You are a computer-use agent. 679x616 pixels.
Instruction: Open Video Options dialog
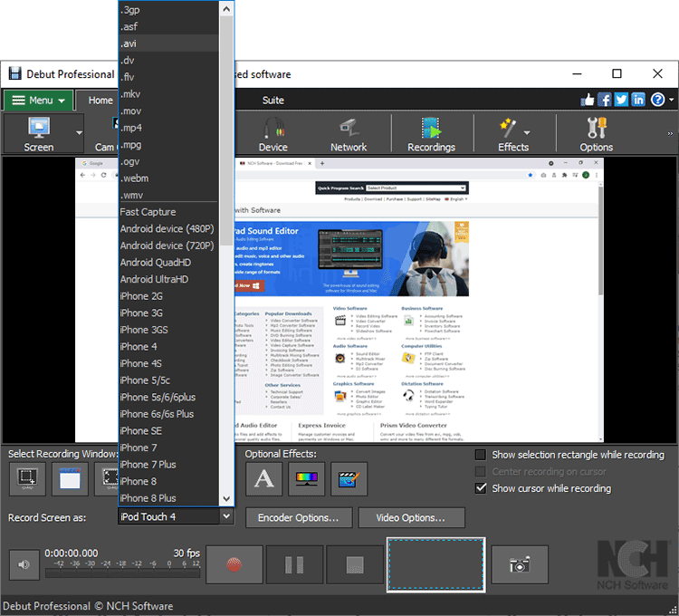coord(411,517)
